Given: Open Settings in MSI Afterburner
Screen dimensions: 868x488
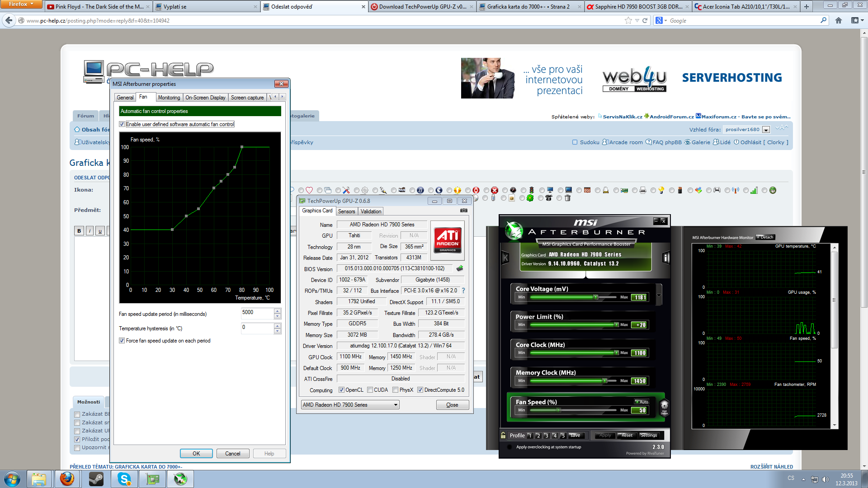Looking at the screenshot, I should point(649,436).
